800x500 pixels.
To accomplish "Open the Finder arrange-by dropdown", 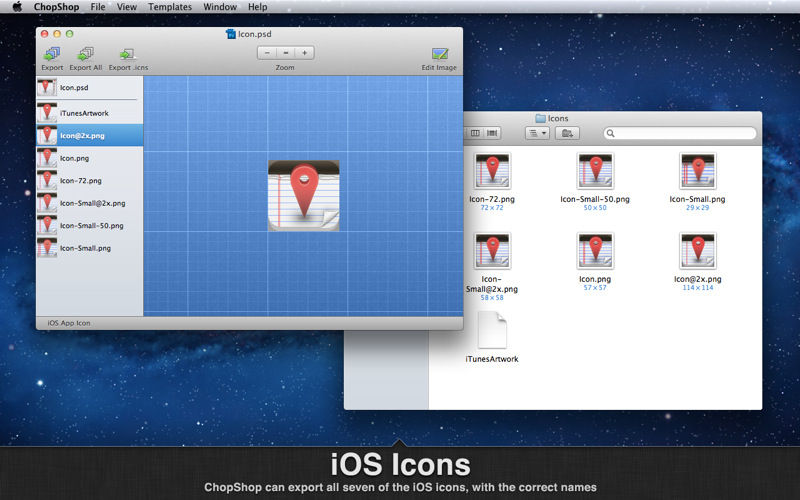I will tap(537, 133).
